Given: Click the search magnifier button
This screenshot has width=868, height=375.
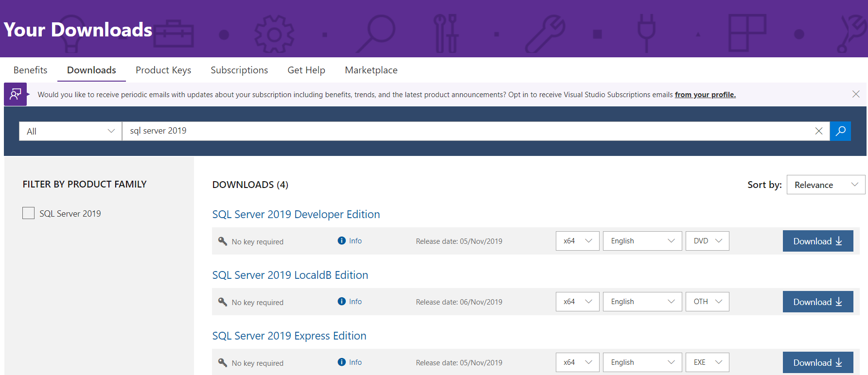Looking at the screenshot, I should pyautogui.click(x=840, y=131).
